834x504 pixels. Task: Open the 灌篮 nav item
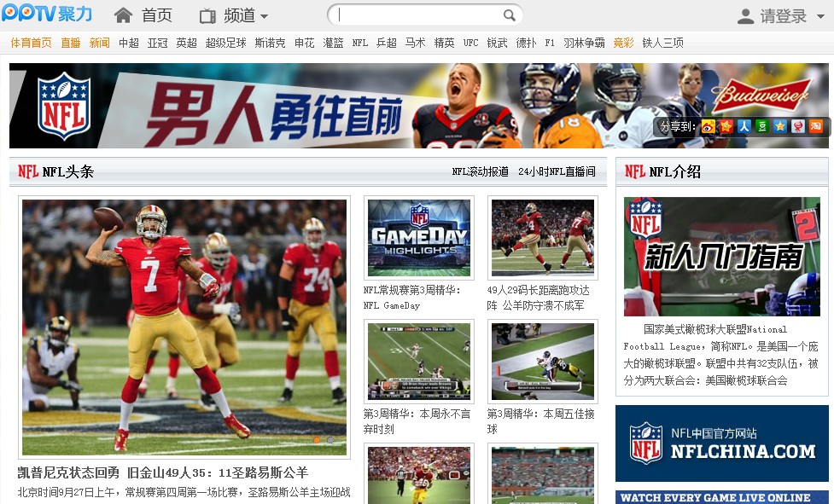point(333,43)
